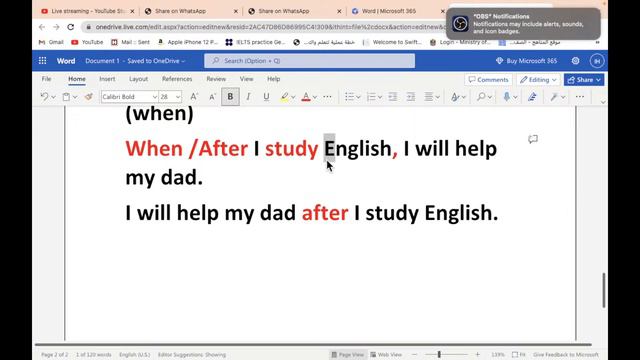Toggle Italic formatting
Image resolution: width=640 pixels, height=360 pixels.
248,97
